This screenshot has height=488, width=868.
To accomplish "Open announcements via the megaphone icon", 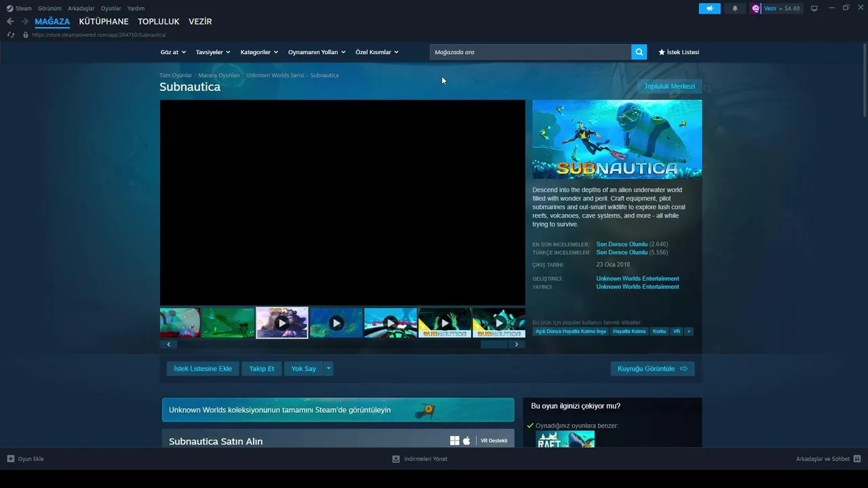I will (x=709, y=9).
